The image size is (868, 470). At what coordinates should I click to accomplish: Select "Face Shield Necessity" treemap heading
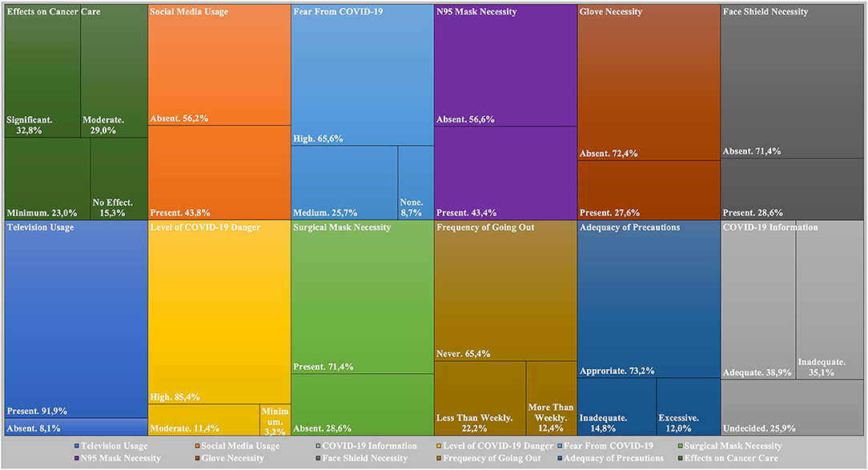coord(765,12)
